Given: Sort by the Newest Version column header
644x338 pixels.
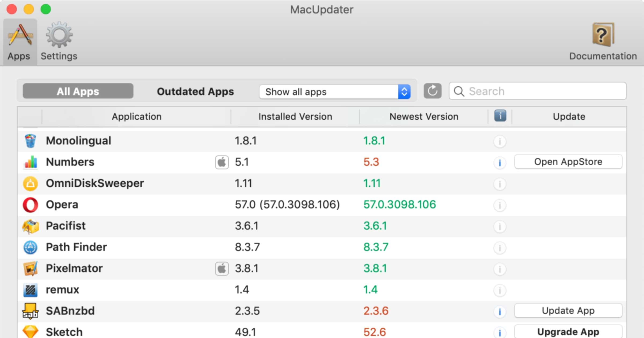Looking at the screenshot, I should [424, 116].
